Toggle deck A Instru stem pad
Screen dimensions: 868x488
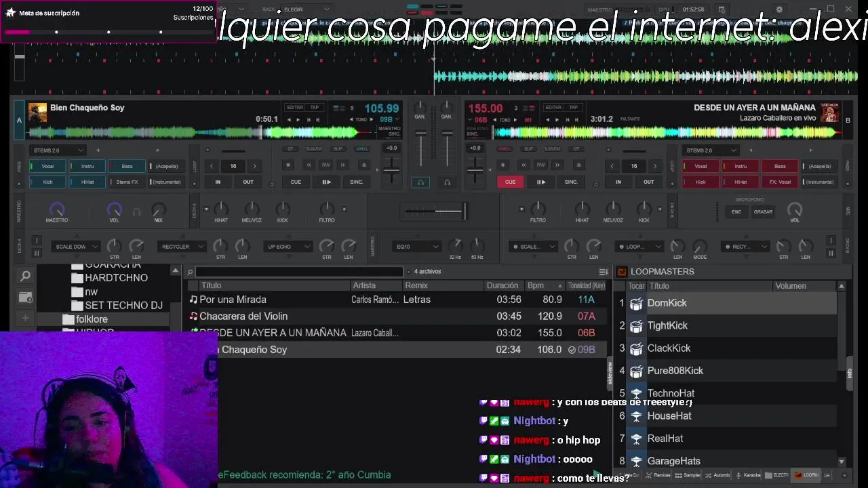pos(87,166)
